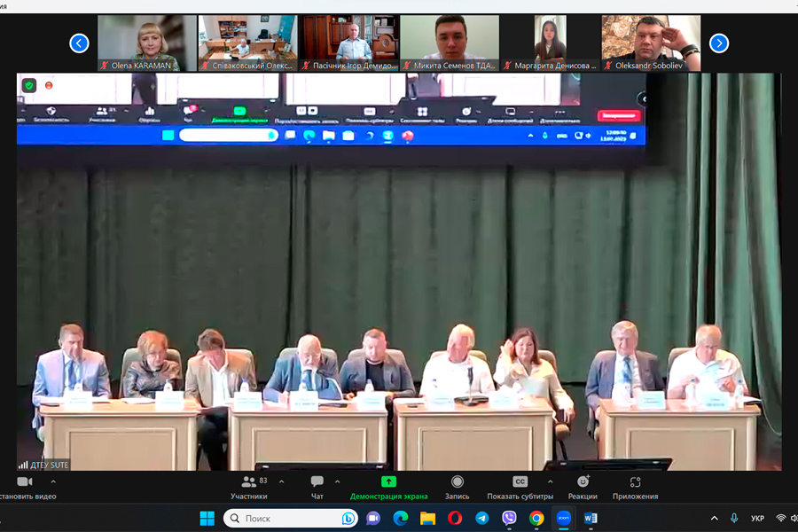Select Микита Семенов ТДА video thumbnail
The height and width of the screenshot is (532, 798).
[450, 43]
